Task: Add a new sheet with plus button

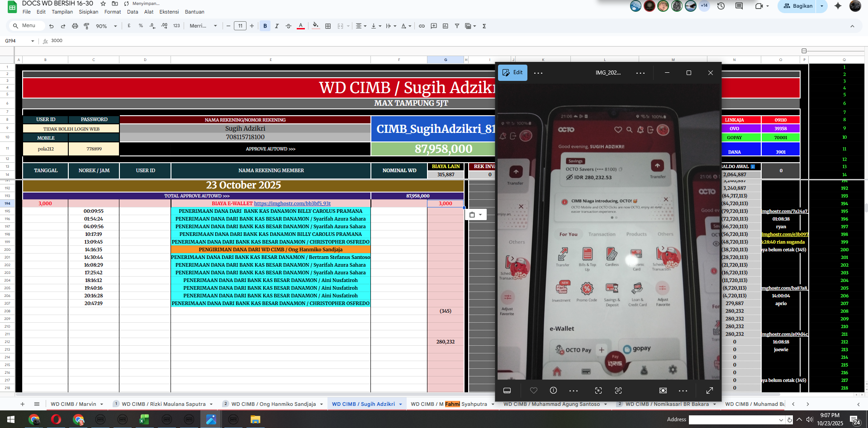Action: 22,404
